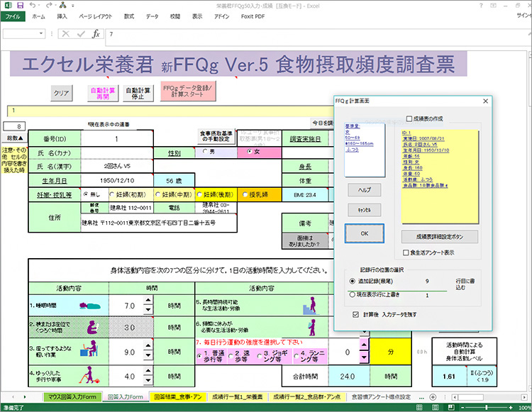Switch to マウス回答入力Form sheet tab
This screenshot has height=412, width=532.
click(72, 396)
